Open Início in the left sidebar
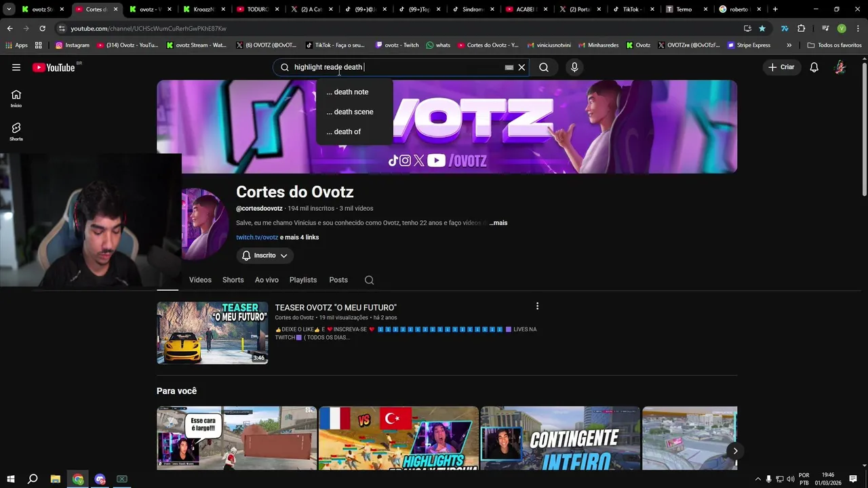The width and height of the screenshot is (868, 488). click(16, 98)
